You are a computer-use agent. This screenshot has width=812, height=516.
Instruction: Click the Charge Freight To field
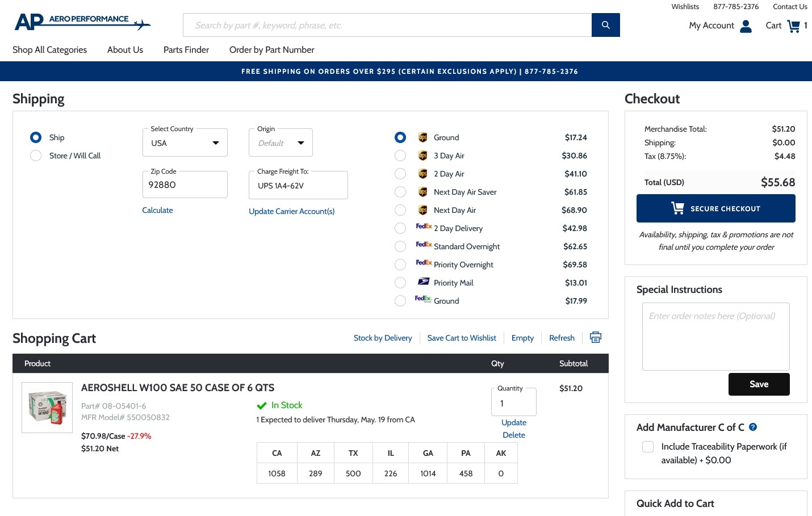click(298, 186)
